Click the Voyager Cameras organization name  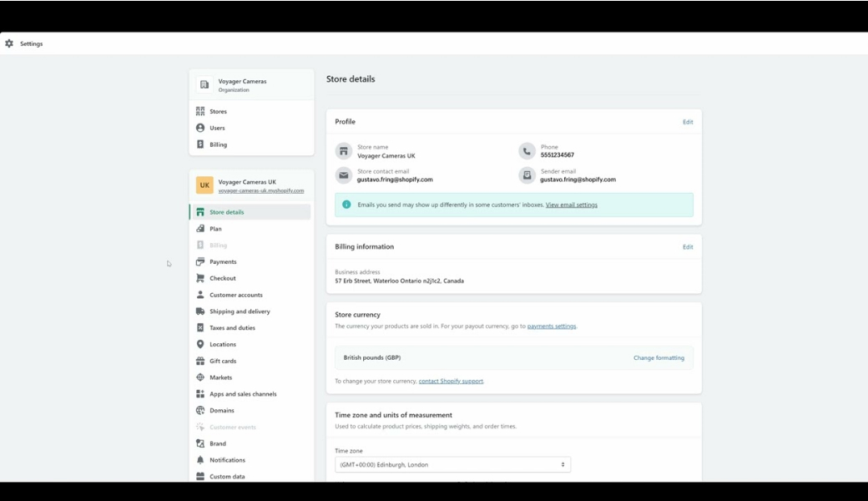[242, 81]
